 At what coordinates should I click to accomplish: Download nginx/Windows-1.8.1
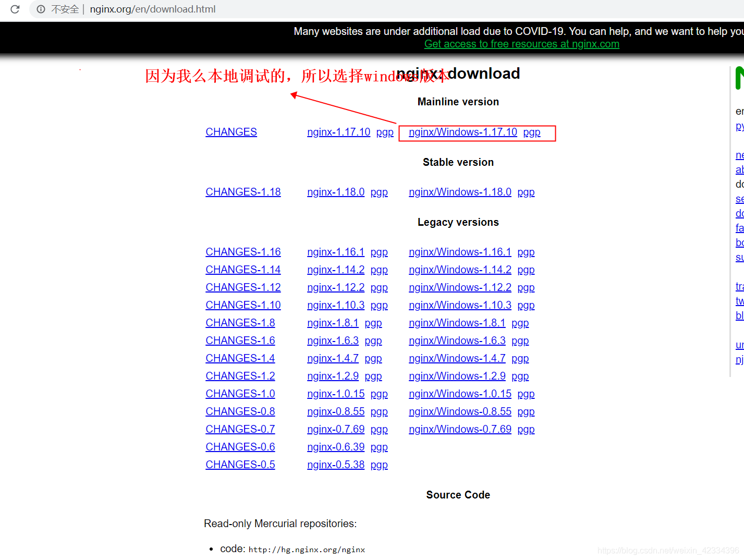457,323
